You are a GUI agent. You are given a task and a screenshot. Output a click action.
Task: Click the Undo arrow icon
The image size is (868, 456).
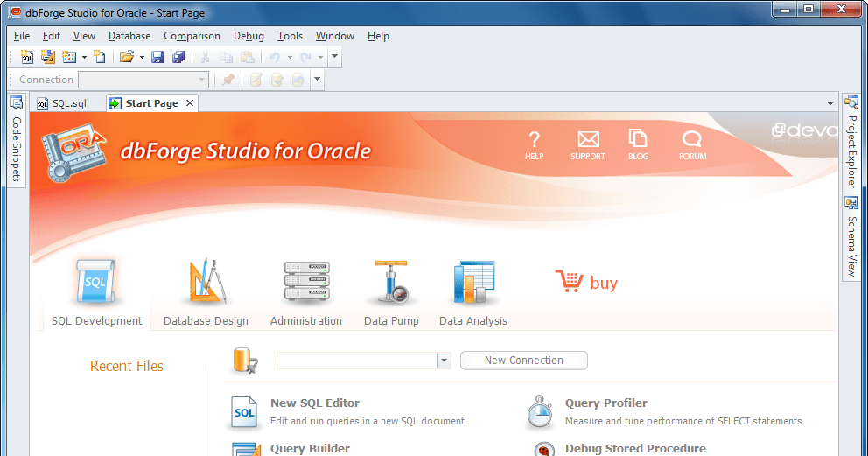[x=275, y=56]
